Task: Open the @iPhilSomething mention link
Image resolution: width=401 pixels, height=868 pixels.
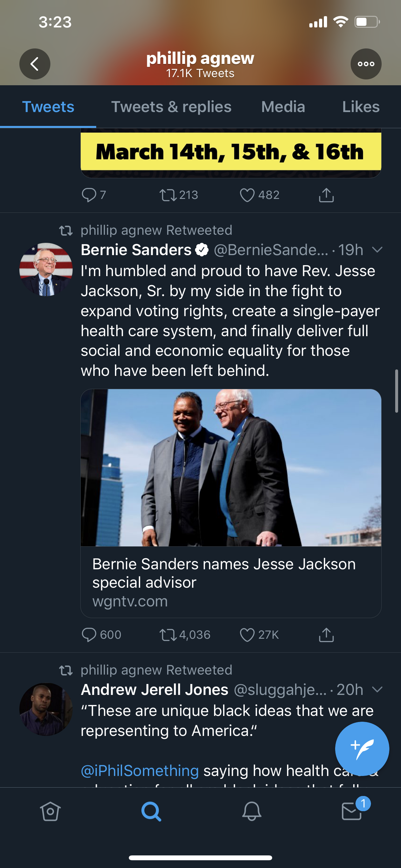Action: point(140,770)
